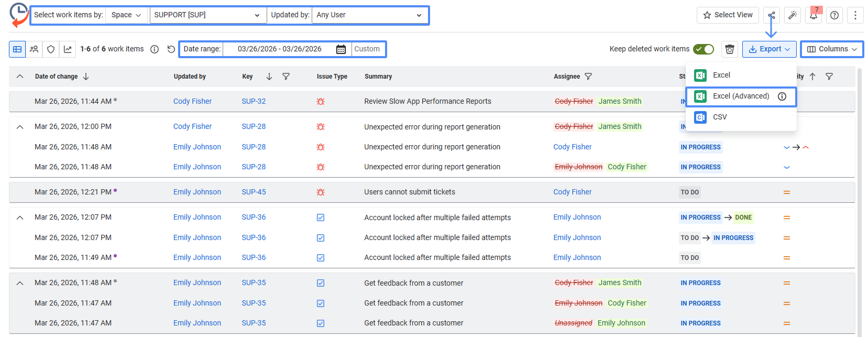868x337 pixels.
Task: Sort Key column with down arrow
Action: coord(269,77)
